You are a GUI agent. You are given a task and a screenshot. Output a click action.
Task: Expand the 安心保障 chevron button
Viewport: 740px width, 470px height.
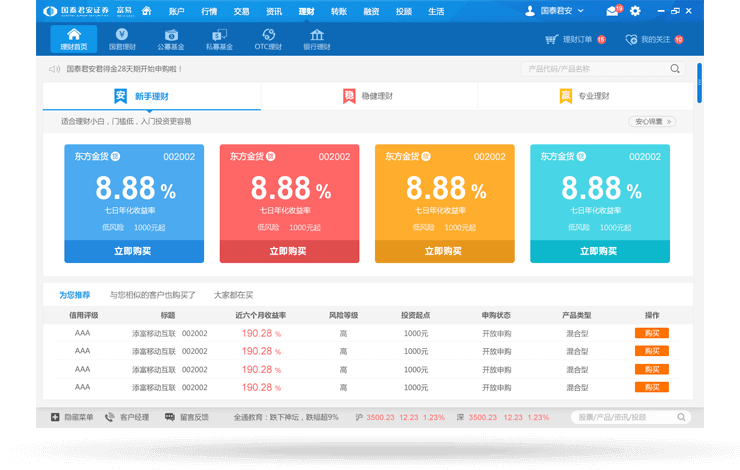[x=651, y=121]
